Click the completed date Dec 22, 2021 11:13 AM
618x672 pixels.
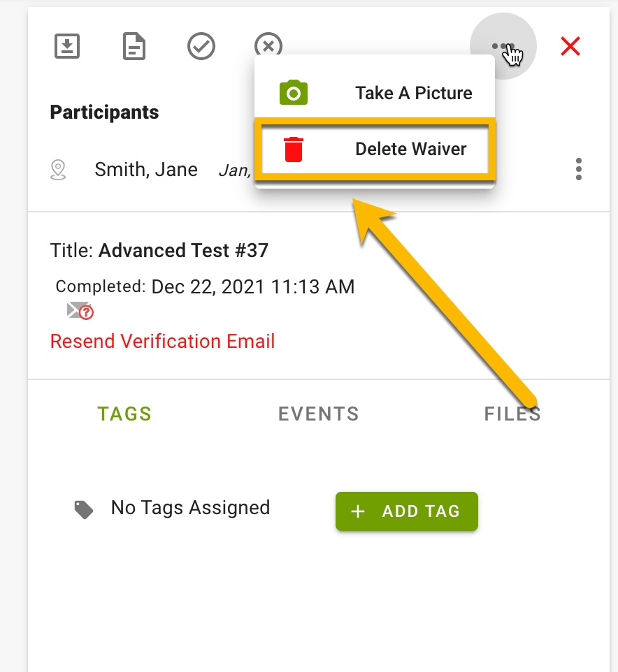(x=253, y=286)
